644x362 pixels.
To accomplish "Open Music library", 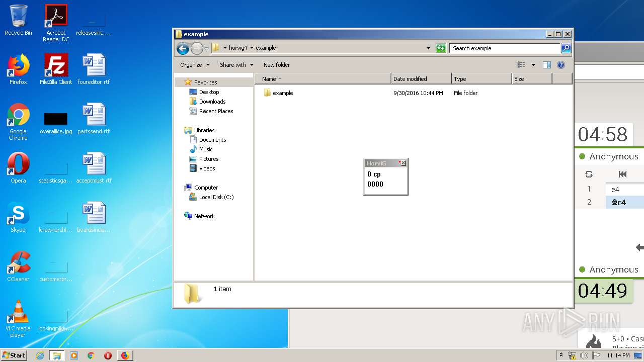I will (206, 149).
